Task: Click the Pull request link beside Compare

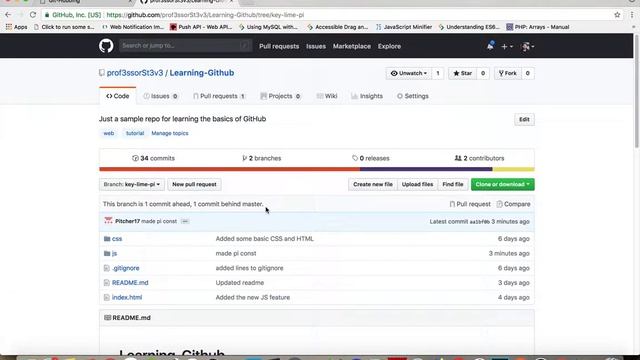Action: [470, 204]
